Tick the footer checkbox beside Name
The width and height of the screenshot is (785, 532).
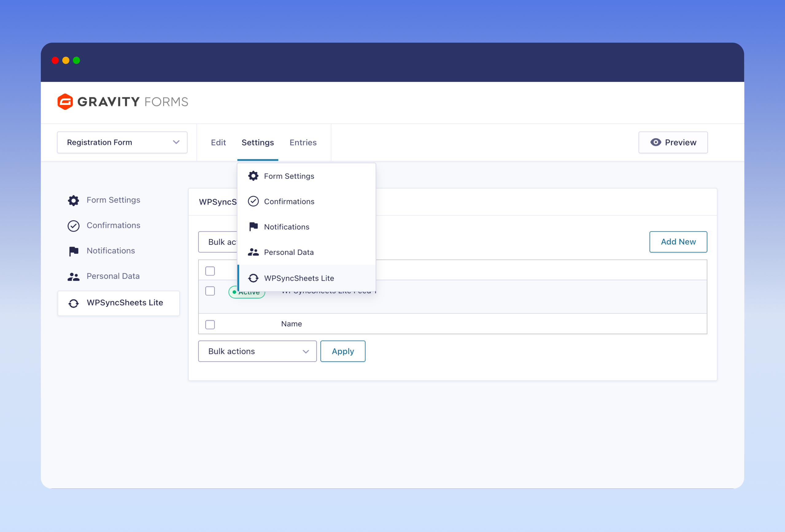[210, 324]
